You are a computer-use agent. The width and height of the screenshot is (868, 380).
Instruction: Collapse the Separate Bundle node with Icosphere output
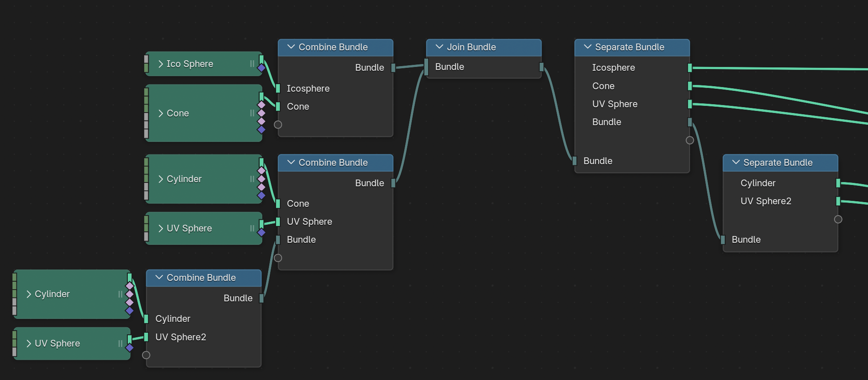pyautogui.click(x=588, y=47)
